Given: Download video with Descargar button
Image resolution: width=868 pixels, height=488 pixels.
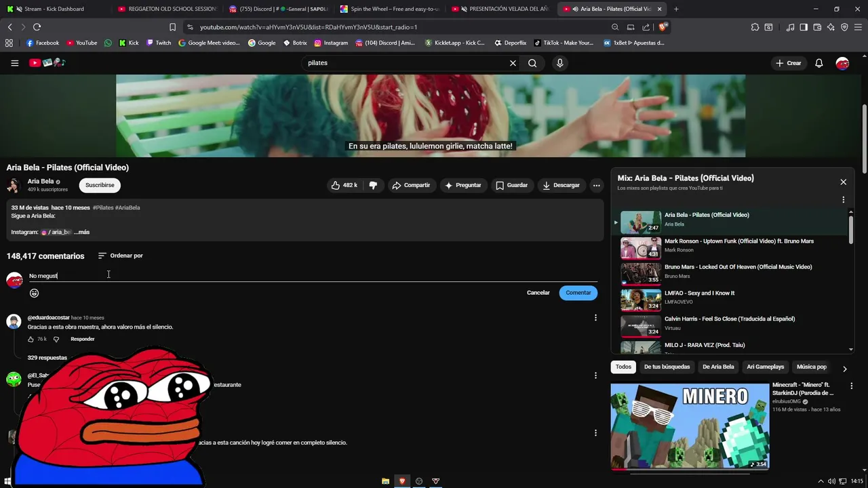Looking at the screenshot, I should click(561, 185).
